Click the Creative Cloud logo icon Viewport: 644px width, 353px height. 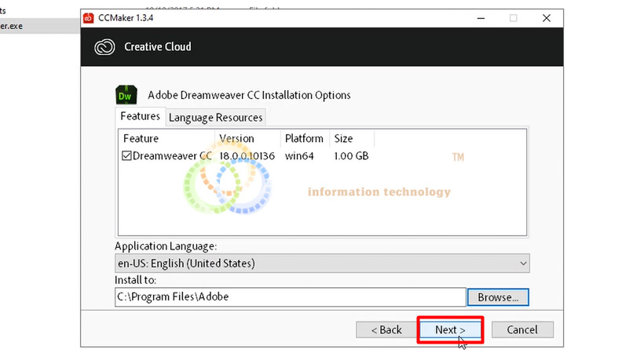(x=104, y=47)
